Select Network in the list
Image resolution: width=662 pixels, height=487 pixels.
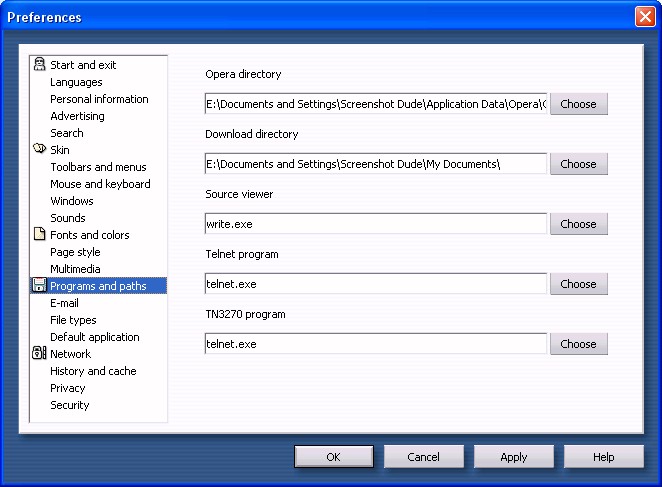71,354
